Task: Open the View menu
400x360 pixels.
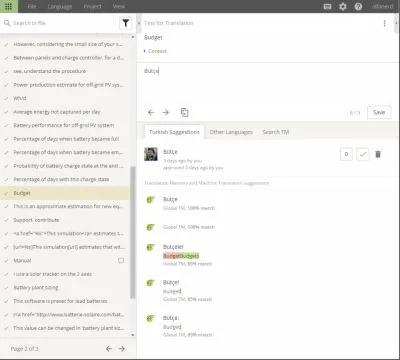Action: tap(119, 6)
